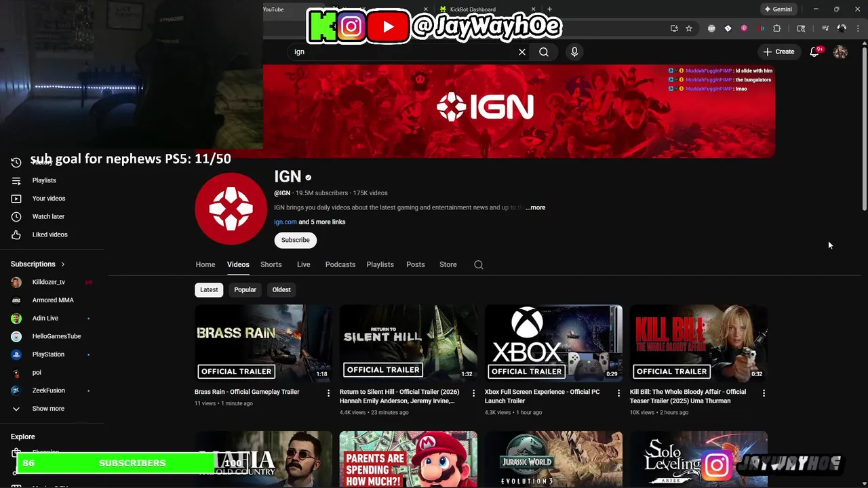
Task: Search within the channel magnifier icon
Action: coord(479,265)
